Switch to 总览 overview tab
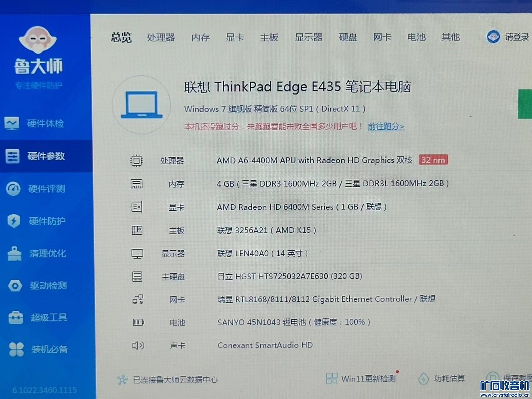 [x=121, y=37]
